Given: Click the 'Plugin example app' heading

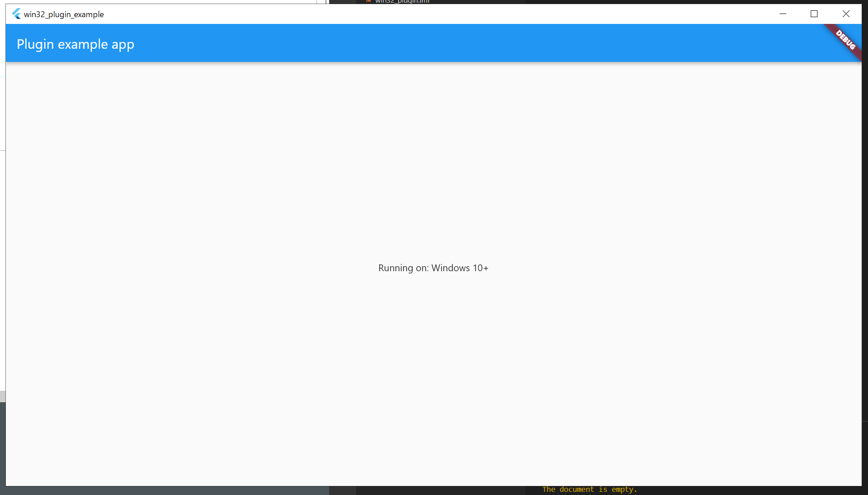Looking at the screenshot, I should tap(75, 44).
